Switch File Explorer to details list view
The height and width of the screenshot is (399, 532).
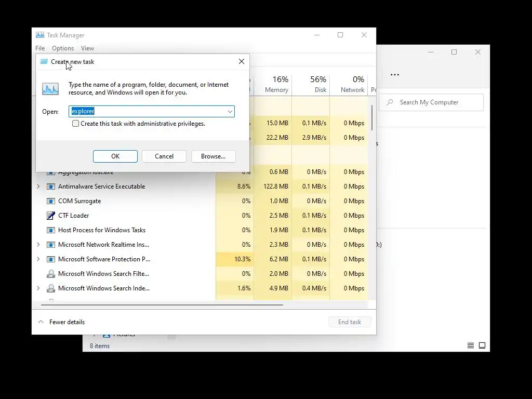(471, 345)
